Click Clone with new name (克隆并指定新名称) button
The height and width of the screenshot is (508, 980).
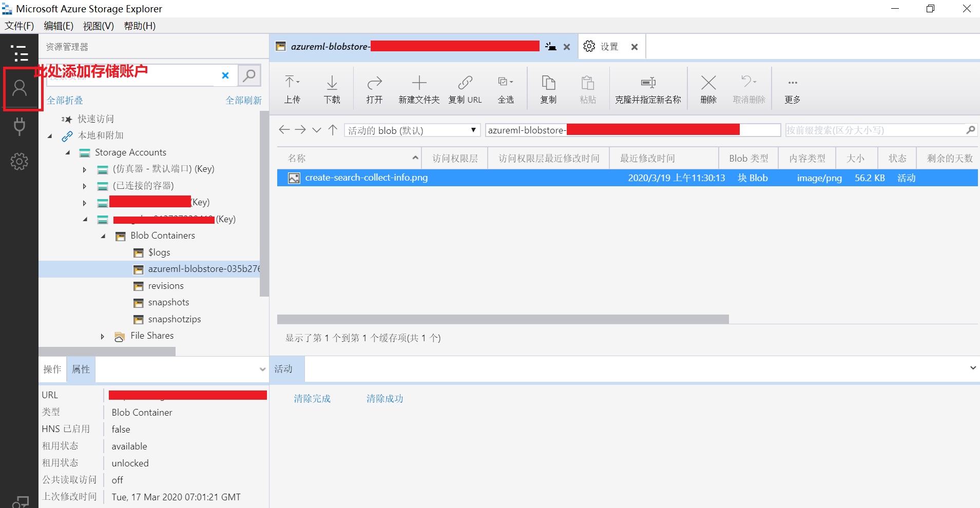648,89
